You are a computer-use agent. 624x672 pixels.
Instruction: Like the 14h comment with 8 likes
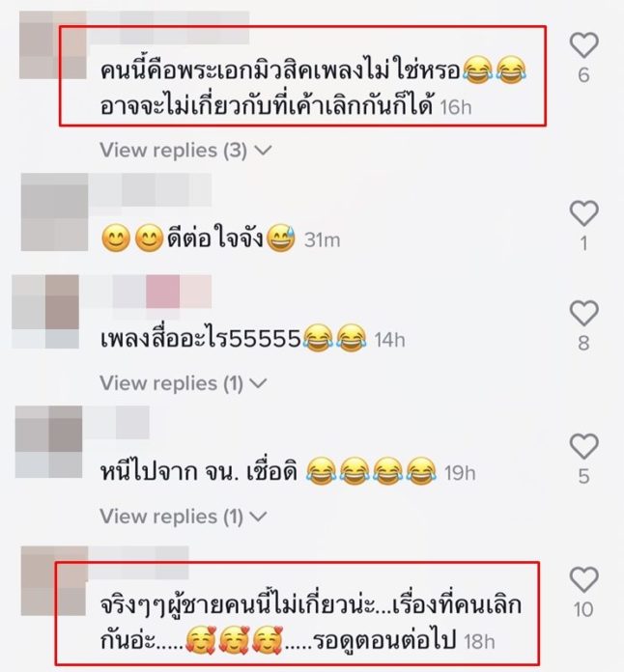coord(583,313)
